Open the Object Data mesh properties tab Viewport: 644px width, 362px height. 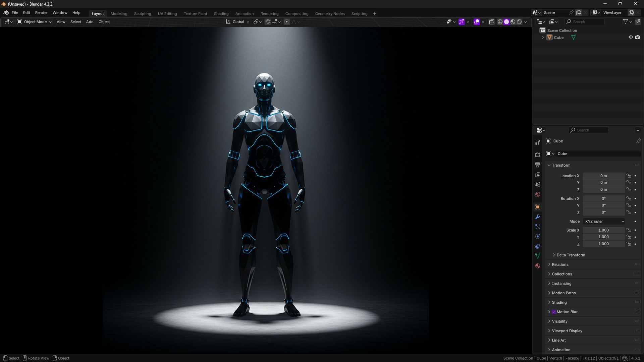tap(538, 256)
